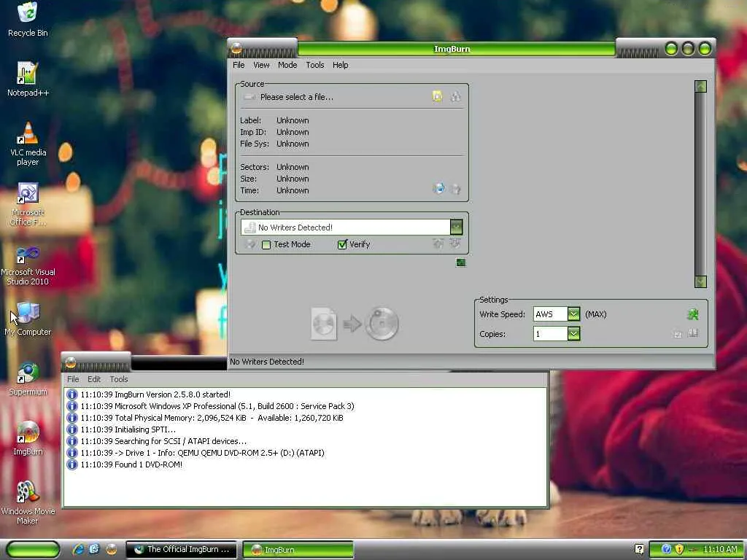This screenshot has height=560, width=747.
Task: Select the ImgBurn desktop shortcut icon
Action: coord(28,438)
